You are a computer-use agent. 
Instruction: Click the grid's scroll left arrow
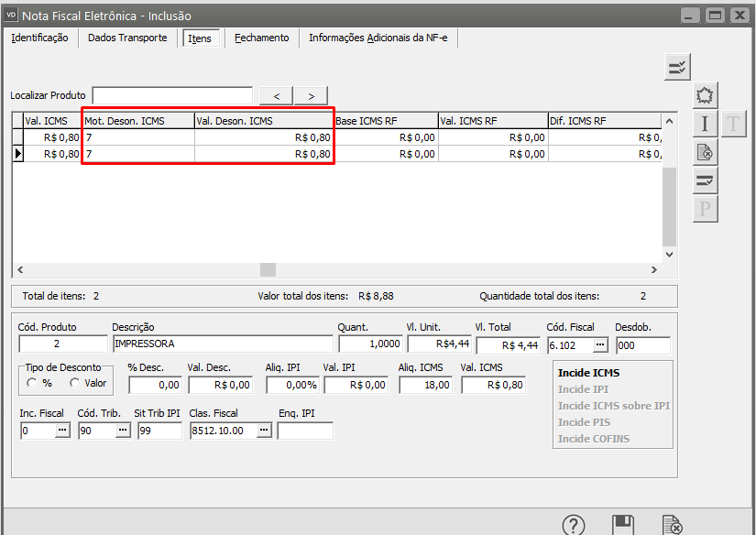point(20,270)
